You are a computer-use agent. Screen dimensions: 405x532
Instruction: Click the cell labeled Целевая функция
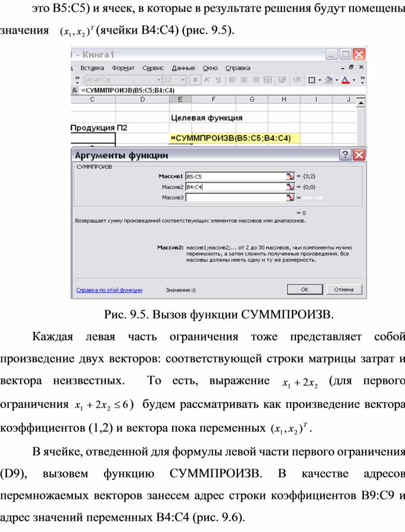206,118
